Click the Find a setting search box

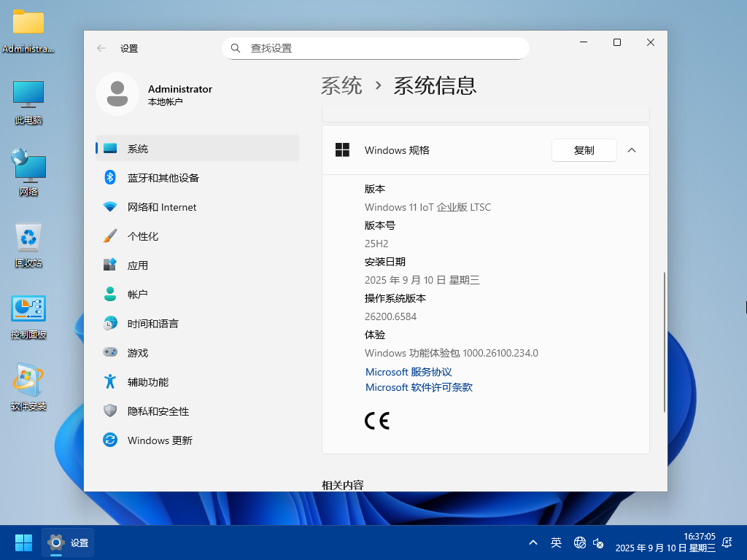(376, 48)
